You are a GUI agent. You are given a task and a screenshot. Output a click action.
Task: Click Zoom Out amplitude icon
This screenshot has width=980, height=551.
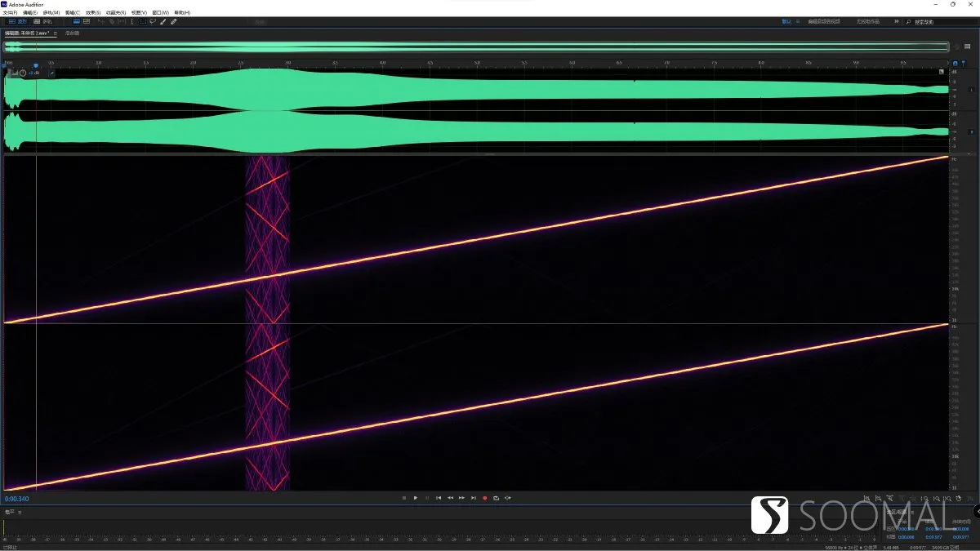coord(878,497)
